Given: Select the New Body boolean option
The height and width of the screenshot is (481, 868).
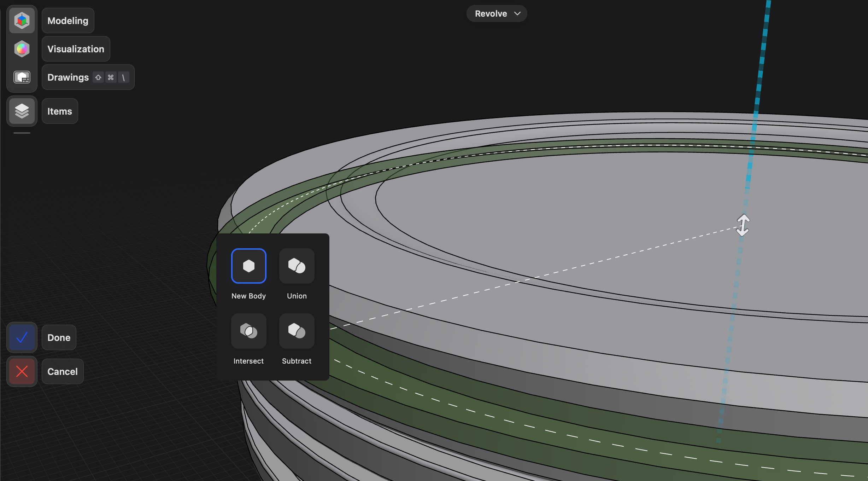Looking at the screenshot, I should point(249,266).
